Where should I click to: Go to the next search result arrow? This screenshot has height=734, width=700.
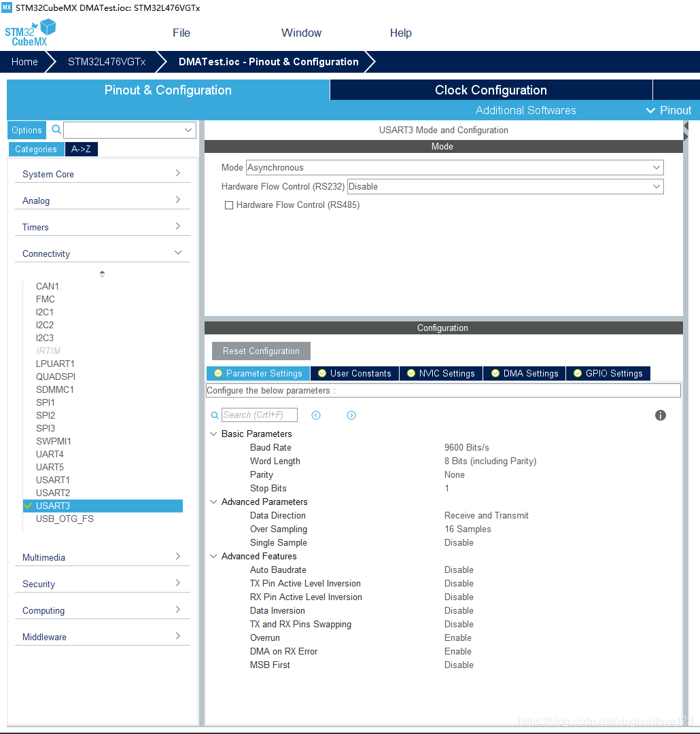[351, 415]
